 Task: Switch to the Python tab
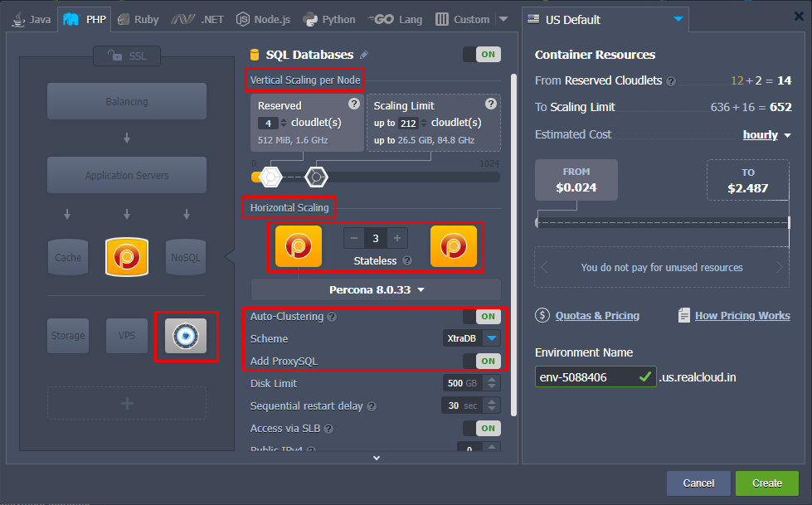pos(328,19)
